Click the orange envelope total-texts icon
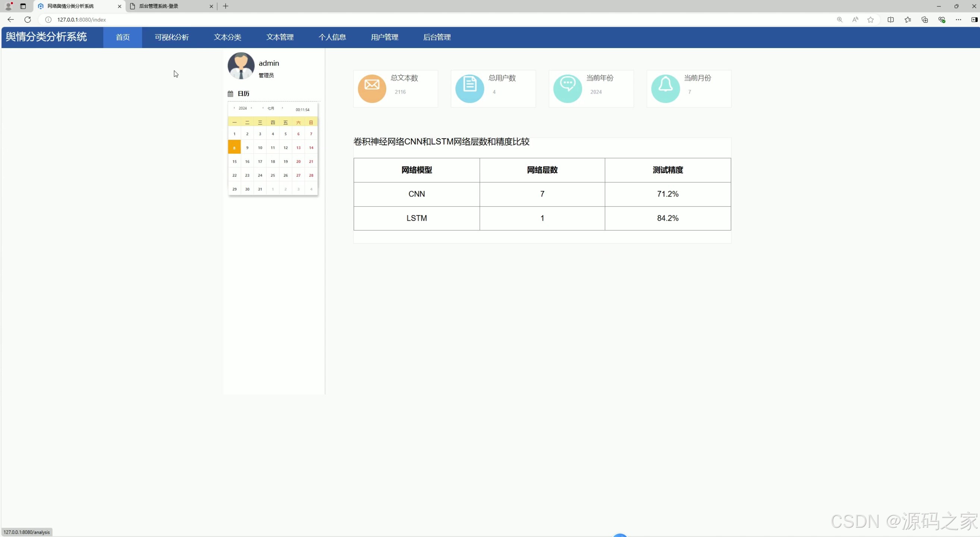The width and height of the screenshot is (980, 537). tap(372, 88)
